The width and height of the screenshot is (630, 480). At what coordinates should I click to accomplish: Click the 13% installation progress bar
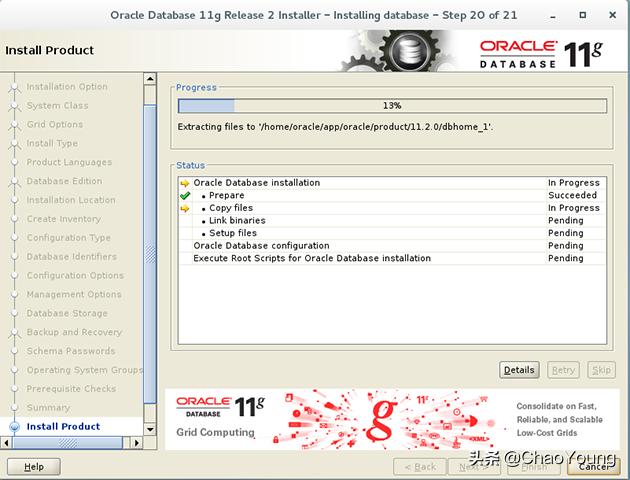pyautogui.click(x=392, y=106)
